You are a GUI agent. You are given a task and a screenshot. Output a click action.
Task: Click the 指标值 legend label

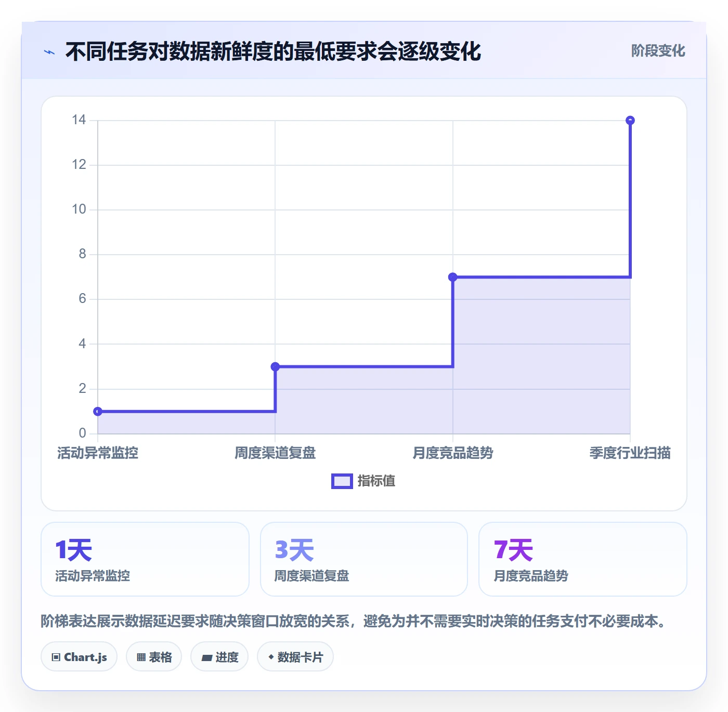376,481
